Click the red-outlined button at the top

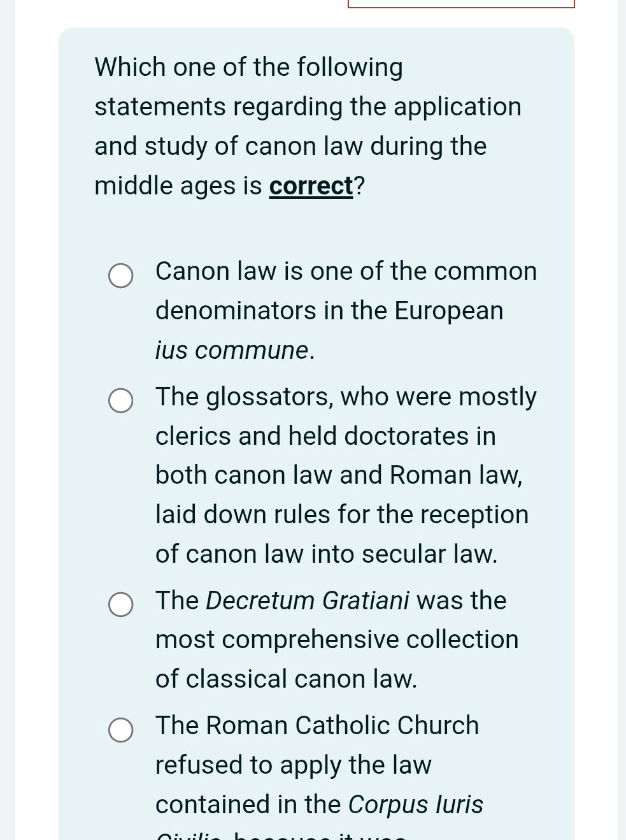tap(461, 3)
